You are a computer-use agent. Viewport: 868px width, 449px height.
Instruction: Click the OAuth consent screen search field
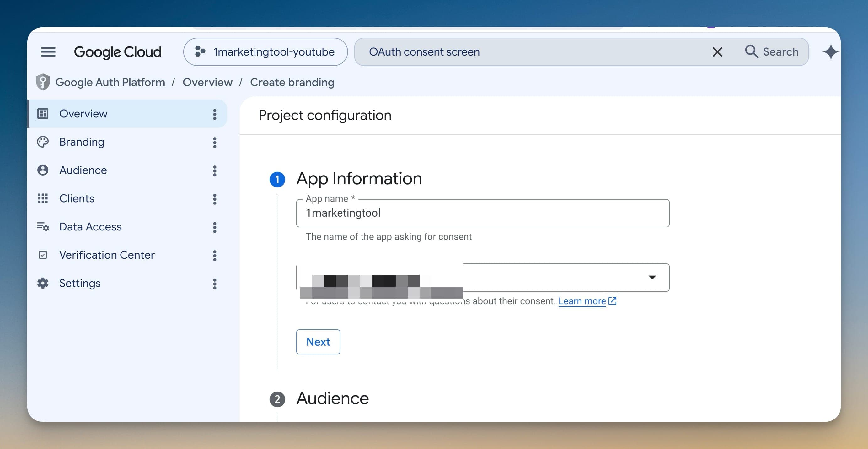[533, 52]
